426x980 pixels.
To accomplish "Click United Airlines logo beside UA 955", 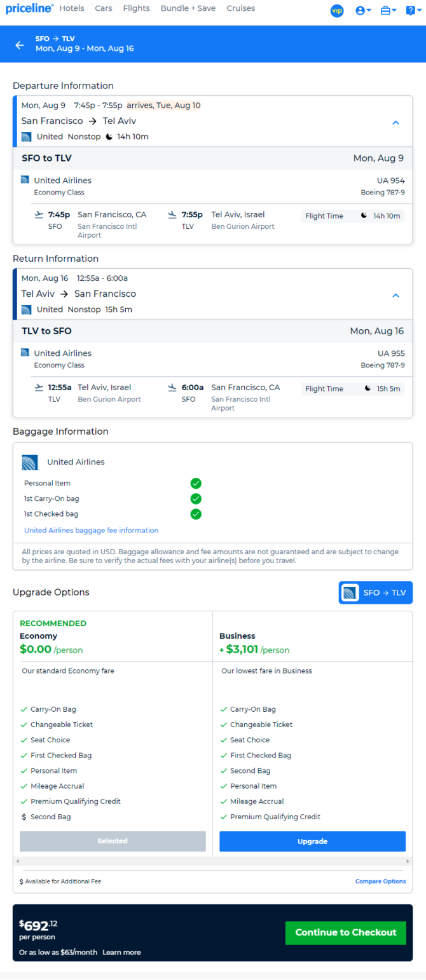I will [25, 352].
